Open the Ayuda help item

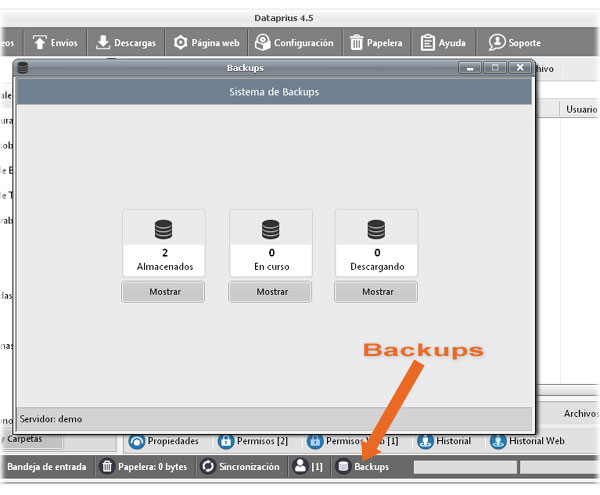(443, 42)
